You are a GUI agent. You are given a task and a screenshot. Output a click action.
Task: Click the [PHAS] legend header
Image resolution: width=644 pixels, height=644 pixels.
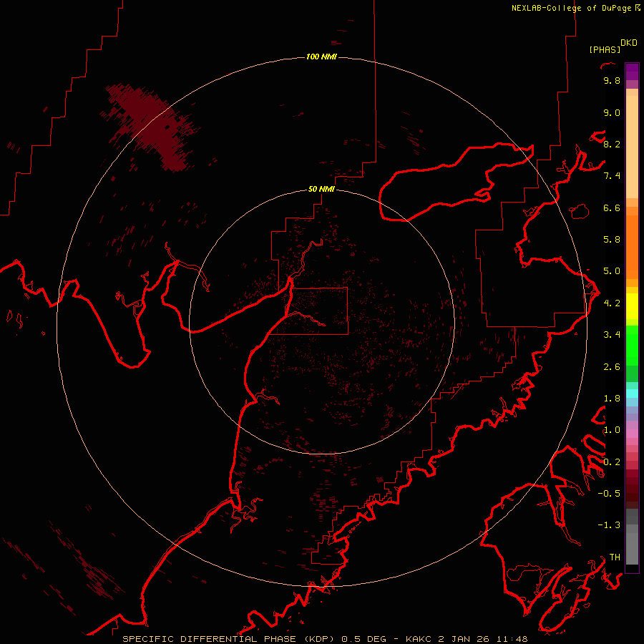(605, 50)
